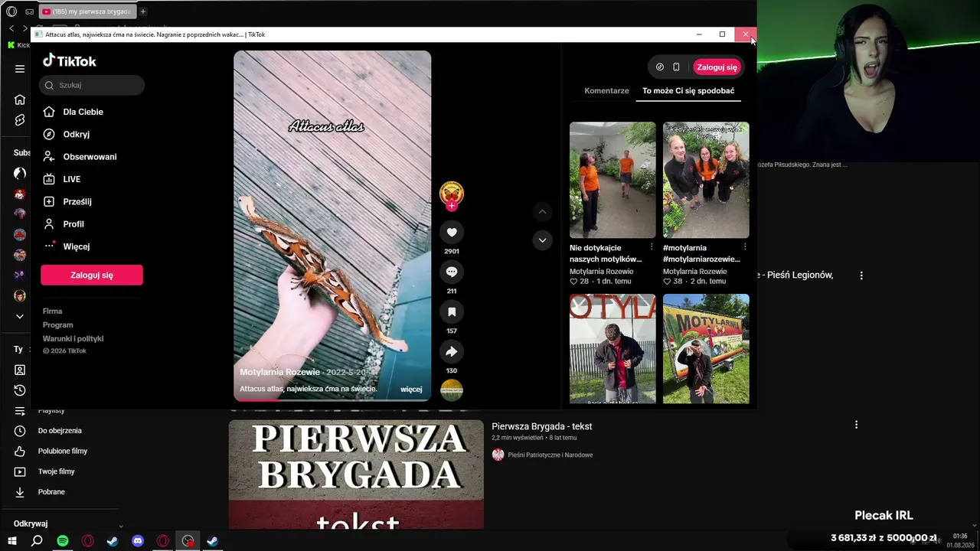Image resolution: width=980 pixels, height=551 pixels.
Task: Open options for the #motylarnia video card
Action: click(x=745, y=247)
